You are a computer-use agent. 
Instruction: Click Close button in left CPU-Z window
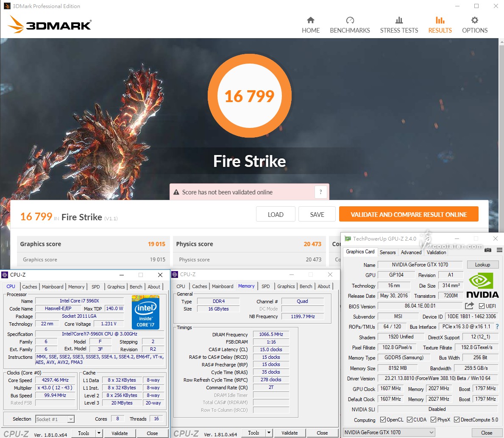click(152, 433)
